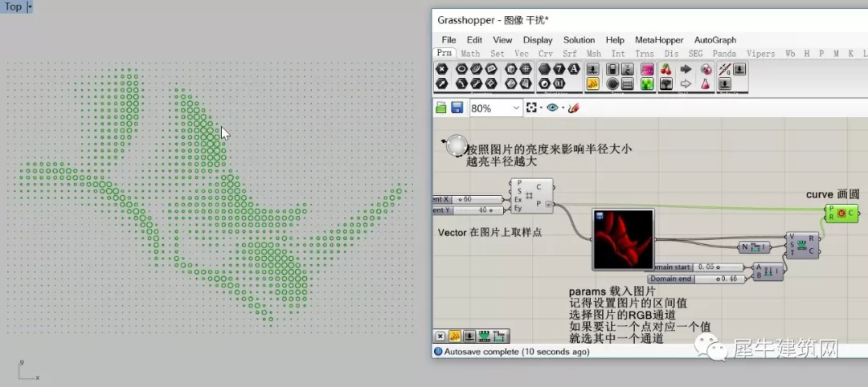Image resolution: width=868 pixels, height=387 pixels.
Task: Open the Solution menu
Action: 579,40
